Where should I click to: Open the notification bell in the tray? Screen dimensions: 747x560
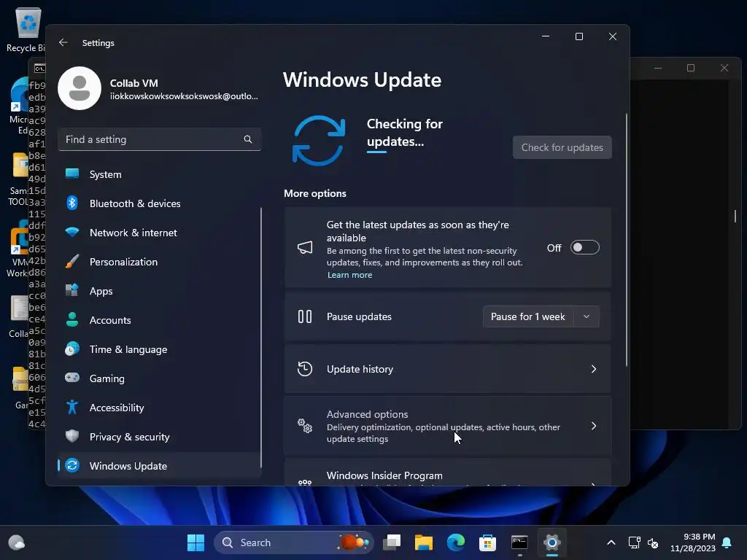tap(727, 542)
